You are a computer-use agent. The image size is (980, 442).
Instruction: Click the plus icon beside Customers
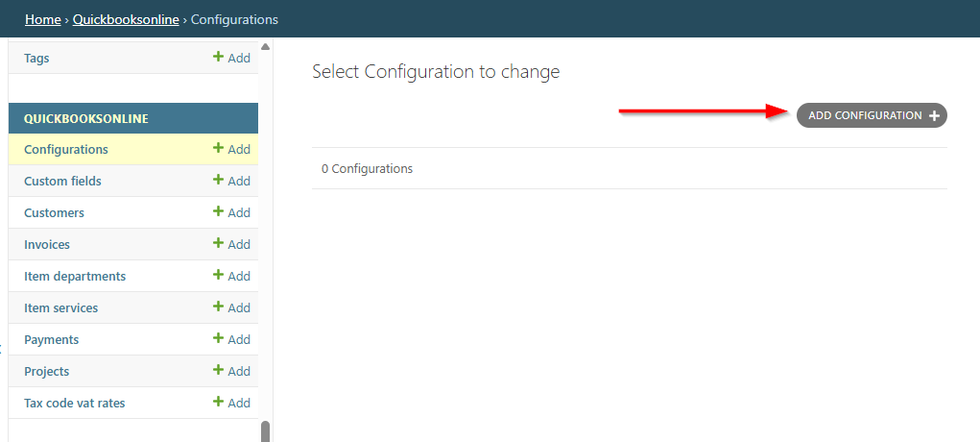click(x=218, y=211)
